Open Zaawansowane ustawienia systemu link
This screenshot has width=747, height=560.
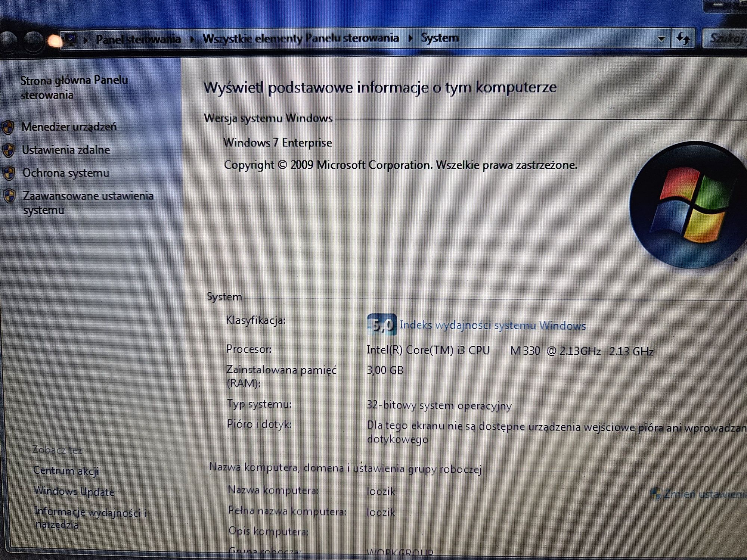click(x=88, y=203)
